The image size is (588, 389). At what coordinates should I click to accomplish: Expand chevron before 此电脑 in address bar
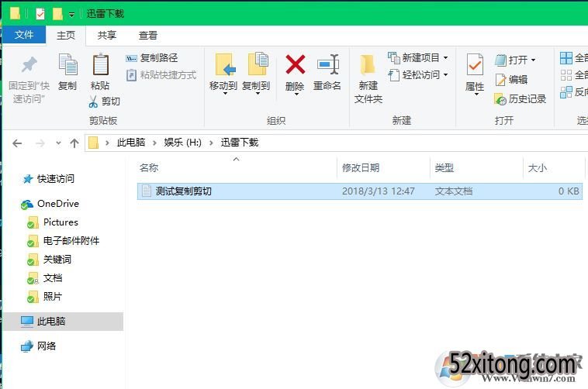pyautogui.click(x=107, y=143)
